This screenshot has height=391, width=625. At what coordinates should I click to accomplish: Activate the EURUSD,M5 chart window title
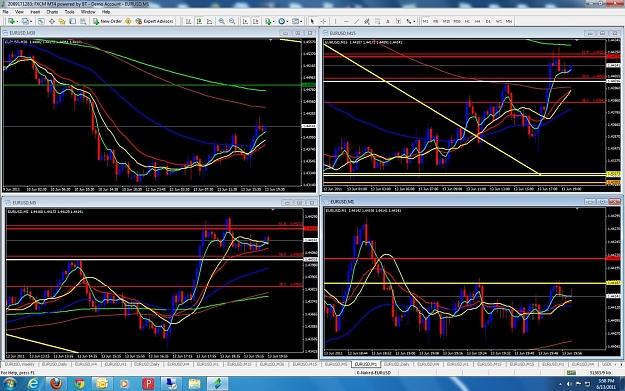24,203
